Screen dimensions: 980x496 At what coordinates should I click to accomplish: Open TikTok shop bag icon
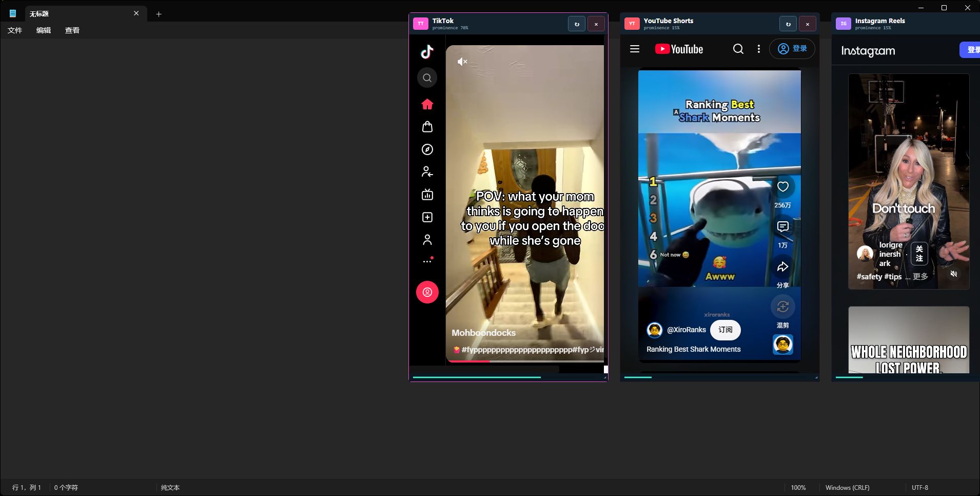pos(427,127)
